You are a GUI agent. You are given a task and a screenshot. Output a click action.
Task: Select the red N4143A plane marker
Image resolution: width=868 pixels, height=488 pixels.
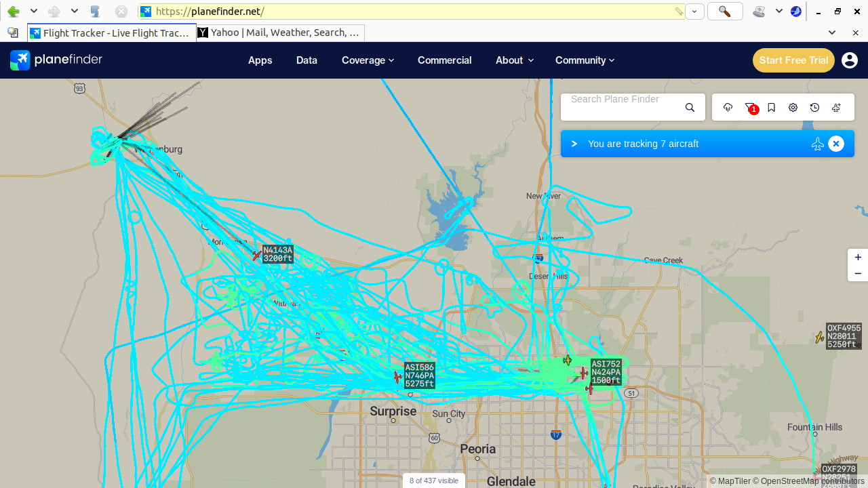point(256,256)
